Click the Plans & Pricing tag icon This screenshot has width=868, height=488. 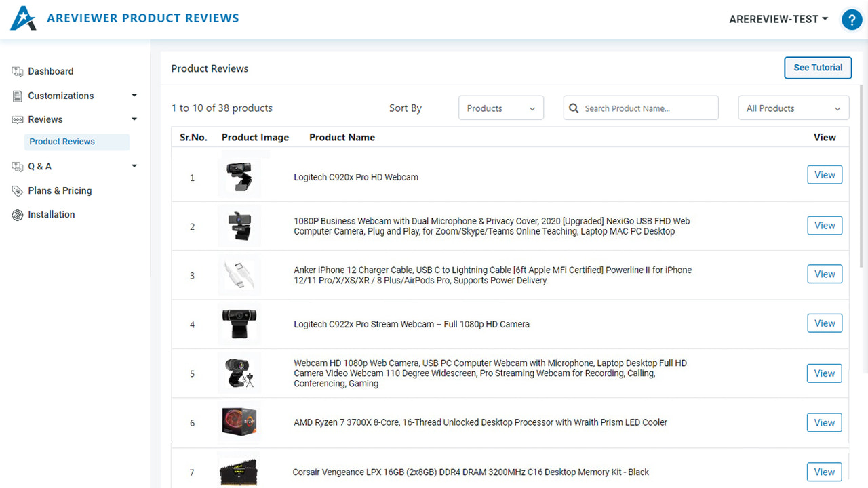[16, 190]
